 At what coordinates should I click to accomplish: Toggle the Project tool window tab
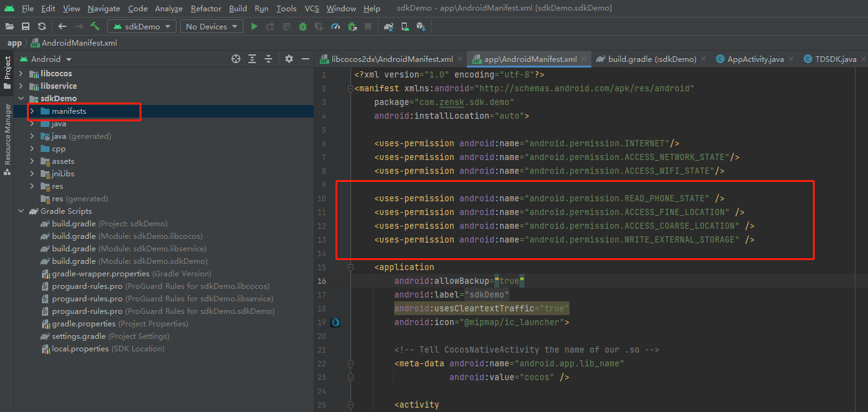tap(8, 73)
